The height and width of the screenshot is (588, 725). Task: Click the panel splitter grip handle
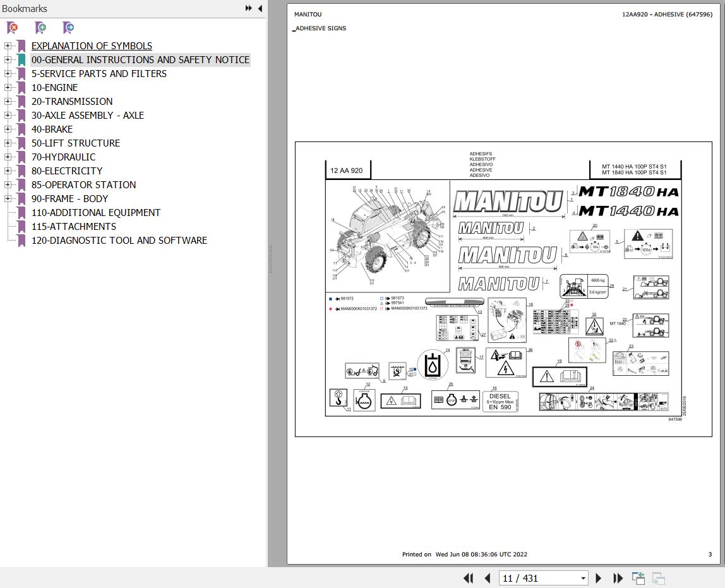pos(270,260)
